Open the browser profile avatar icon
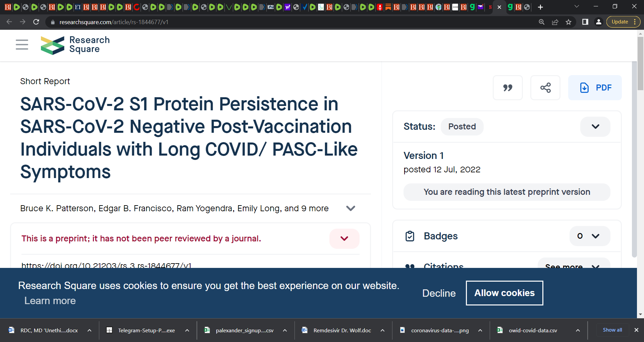This screenshot has width=644, height=342. click(598, 22)
